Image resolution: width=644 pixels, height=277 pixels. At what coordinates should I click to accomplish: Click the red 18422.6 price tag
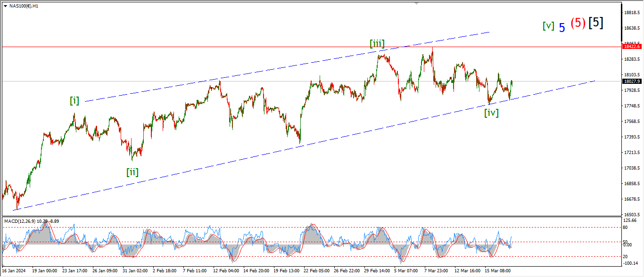tap(632, 47)
